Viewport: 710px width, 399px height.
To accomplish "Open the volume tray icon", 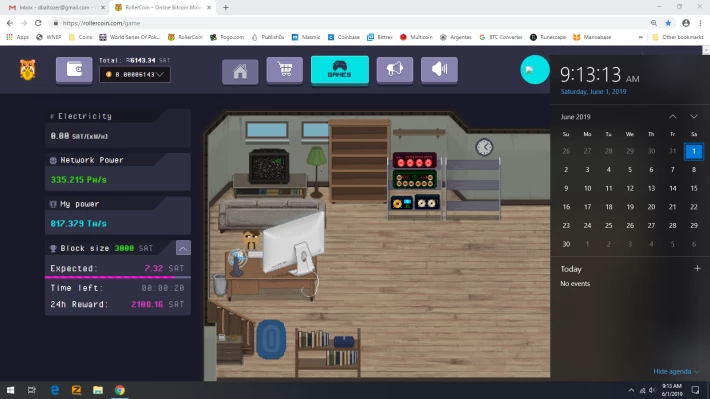I will [652, 390].
